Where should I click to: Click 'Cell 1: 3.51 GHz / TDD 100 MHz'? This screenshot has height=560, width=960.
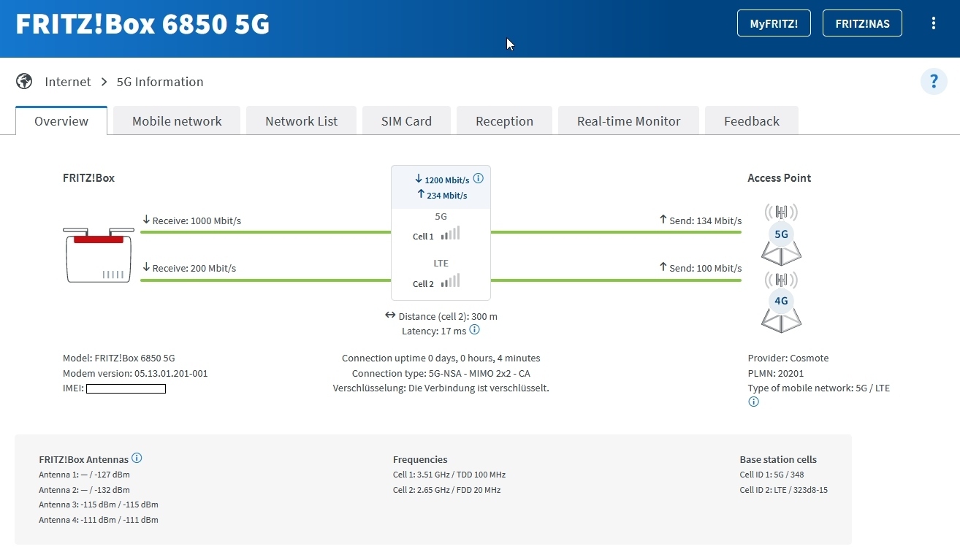[x=449, y=475]
